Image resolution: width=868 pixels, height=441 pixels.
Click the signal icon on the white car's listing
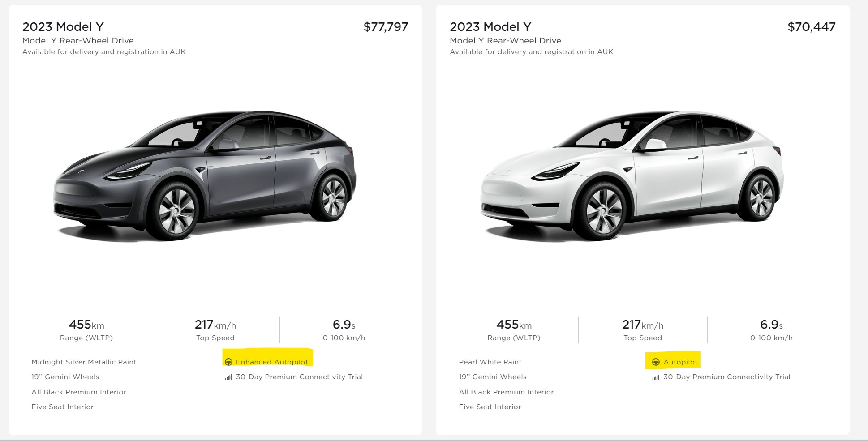656,377
